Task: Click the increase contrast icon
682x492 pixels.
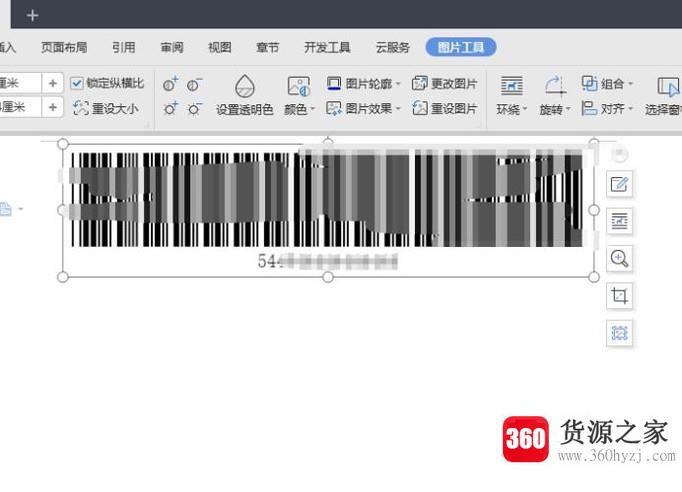Action: tap(170, 84)
